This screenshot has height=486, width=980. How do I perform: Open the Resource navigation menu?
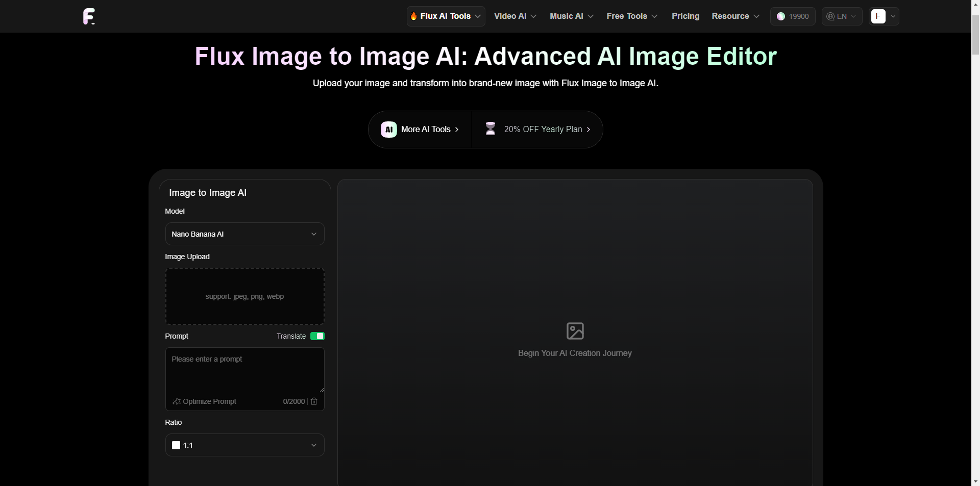735,16
